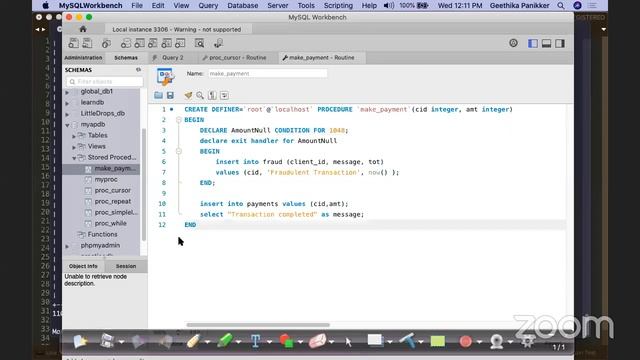Collapse the BEGIN code fold on line 5
The height and width of the screenshot is (360, 640).
178,151
